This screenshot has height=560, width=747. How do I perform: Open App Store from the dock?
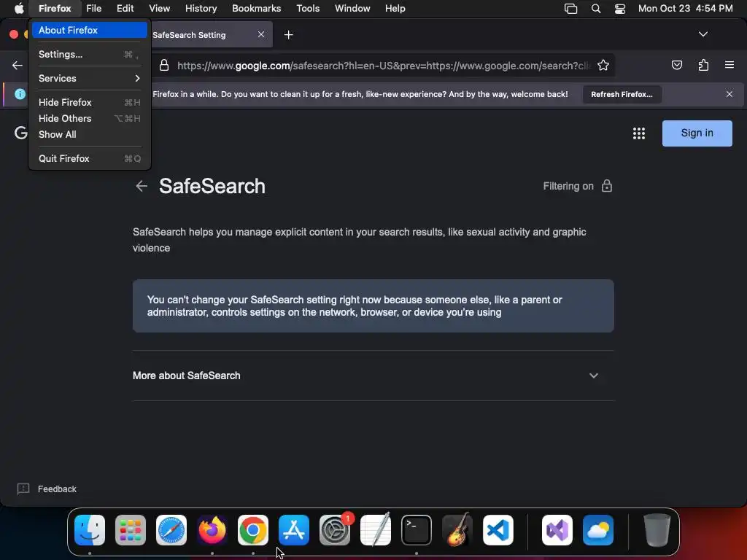[294, 530]
